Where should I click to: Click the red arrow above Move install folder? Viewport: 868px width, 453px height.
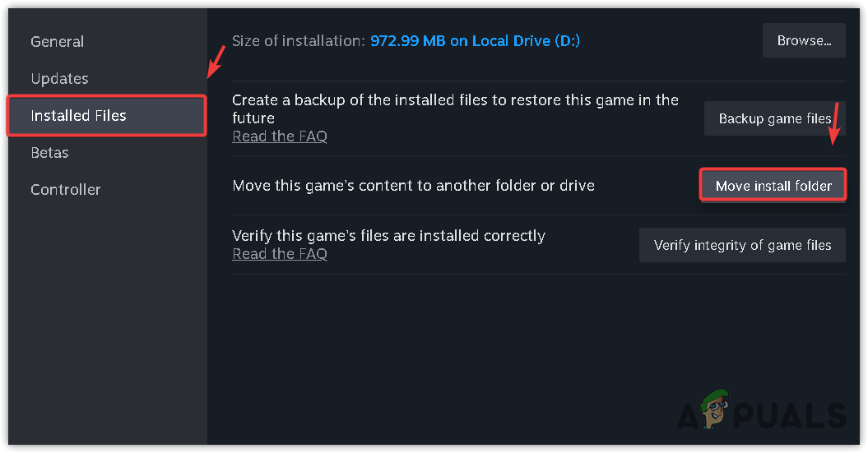click(832, 125)
